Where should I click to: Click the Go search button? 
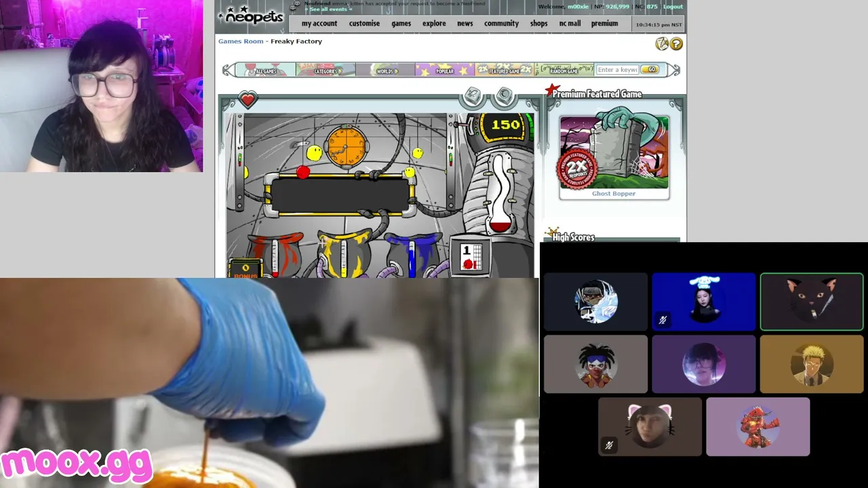click(x=650, y=70)
